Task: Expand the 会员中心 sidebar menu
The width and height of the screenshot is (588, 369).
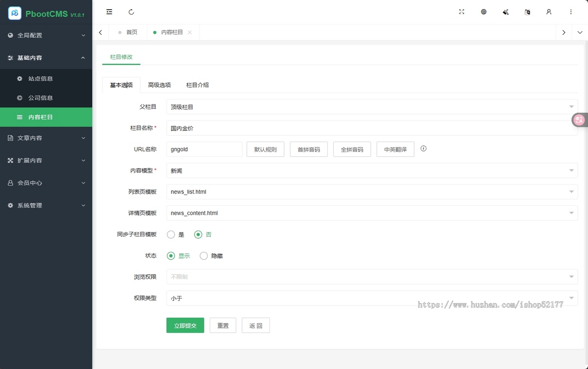Action: pos(46,183)
